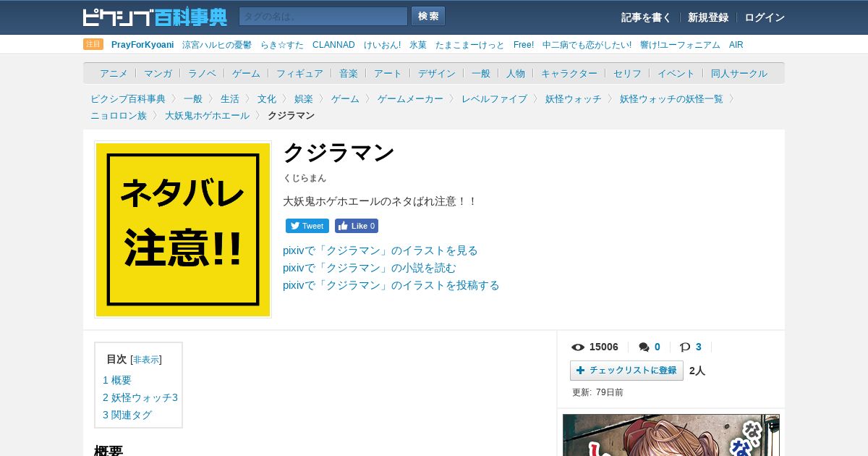Open the 氷菓 tag
The height and width of the screenshot is (456, 868).
pyautogui.click(x=418, y=45)
